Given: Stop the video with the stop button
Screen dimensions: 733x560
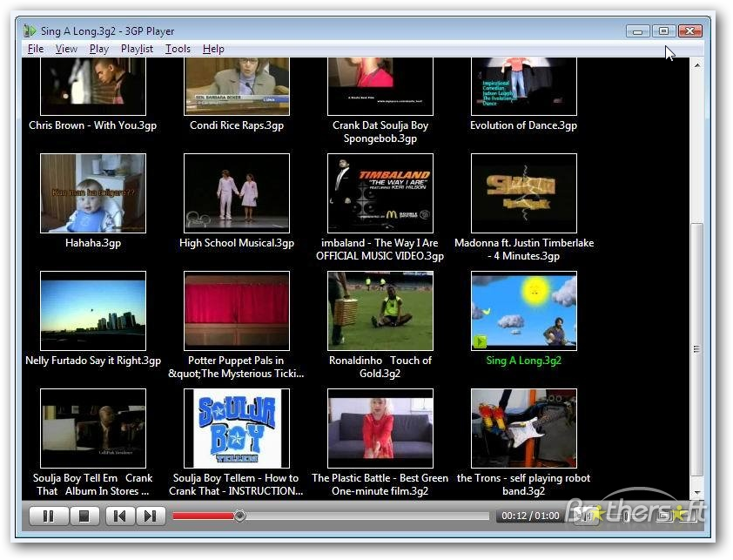Looking at the screenshot, I should (x=84, y=516).
